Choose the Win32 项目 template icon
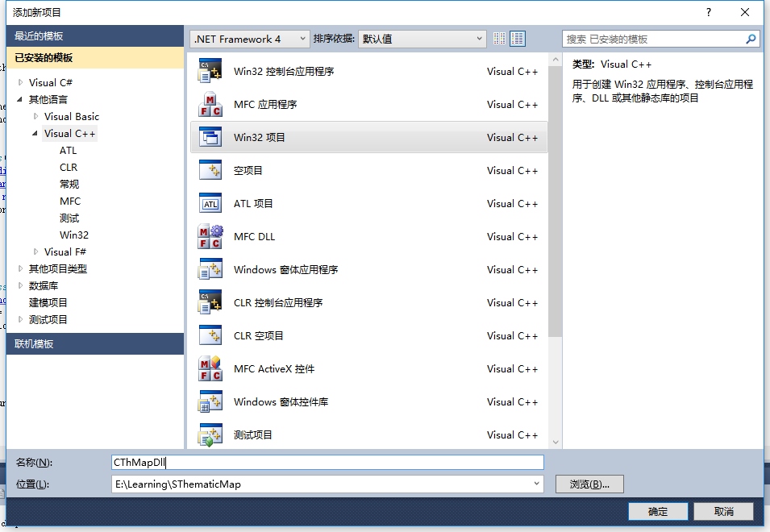Screen dimensions: 770x532 click(210, 137)
